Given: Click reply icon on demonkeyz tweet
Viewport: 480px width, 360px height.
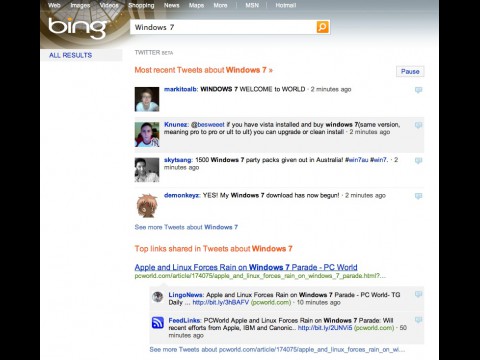Looking at the screenshot, I should point(418,196).
